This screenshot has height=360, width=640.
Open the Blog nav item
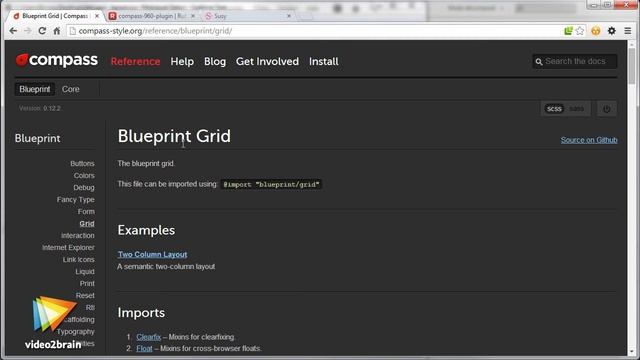tap(215, 62)
